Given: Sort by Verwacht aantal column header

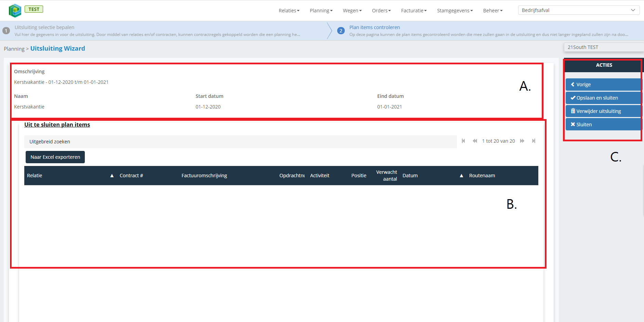Looking at the screenshot, I should click(x=386, y=176).
